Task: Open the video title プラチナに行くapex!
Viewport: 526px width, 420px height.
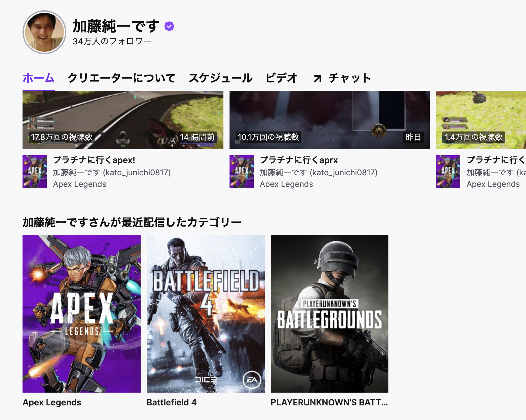Action: pos(94,160)
